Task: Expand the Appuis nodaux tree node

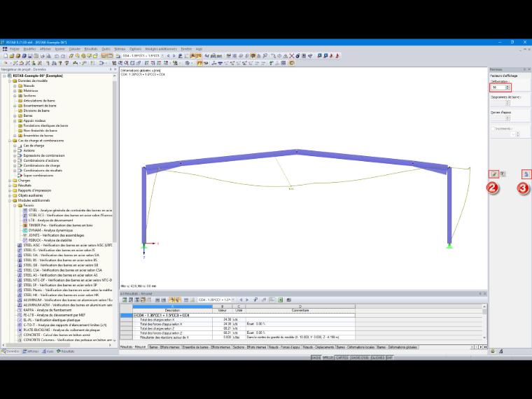Action: pos(15,120)
